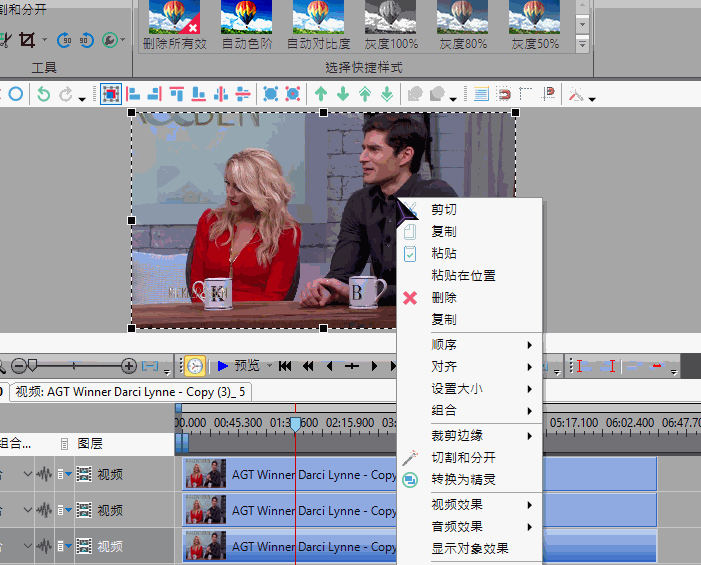Image resolution: width=701 pixels, height=565 pixels.
Task: Align objects to right edge
Action: click(x=155, y=94)
